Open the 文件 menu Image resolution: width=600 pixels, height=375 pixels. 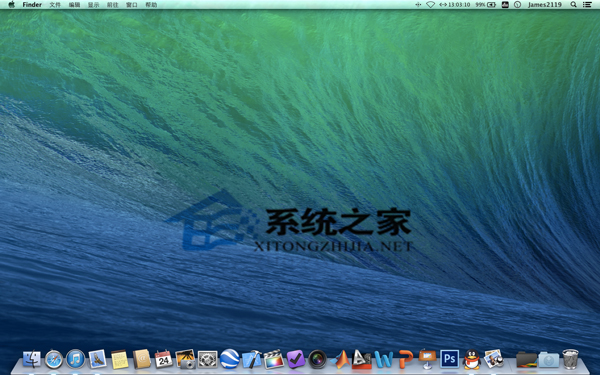[55, 5]
